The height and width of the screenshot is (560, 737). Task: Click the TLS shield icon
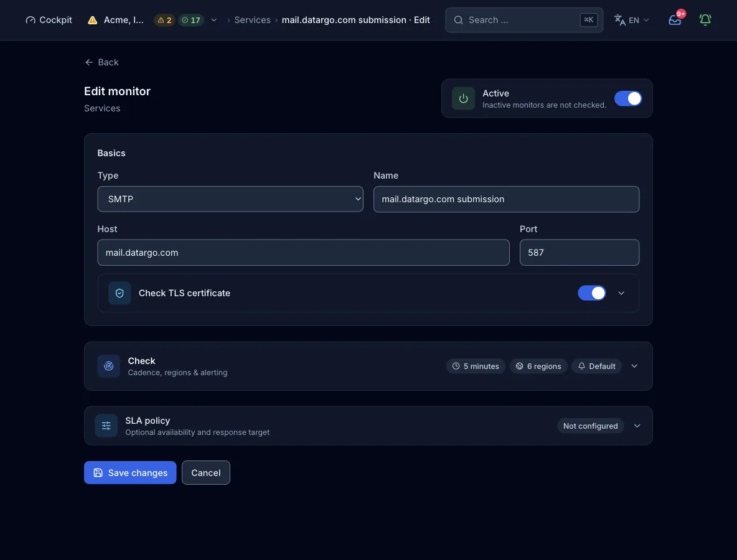[120, 293]
